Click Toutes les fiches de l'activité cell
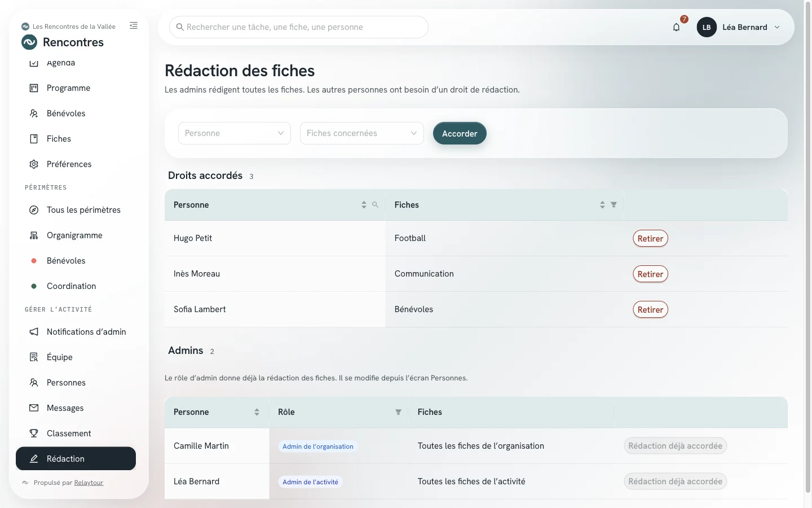The width and height of the screenshot is (812, 508). (511, 481)
